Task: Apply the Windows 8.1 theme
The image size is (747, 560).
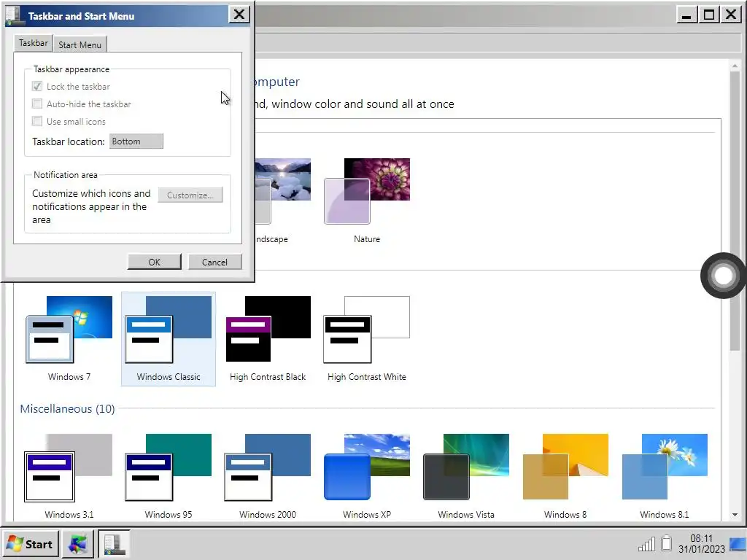Action: (x=665, y=476)
